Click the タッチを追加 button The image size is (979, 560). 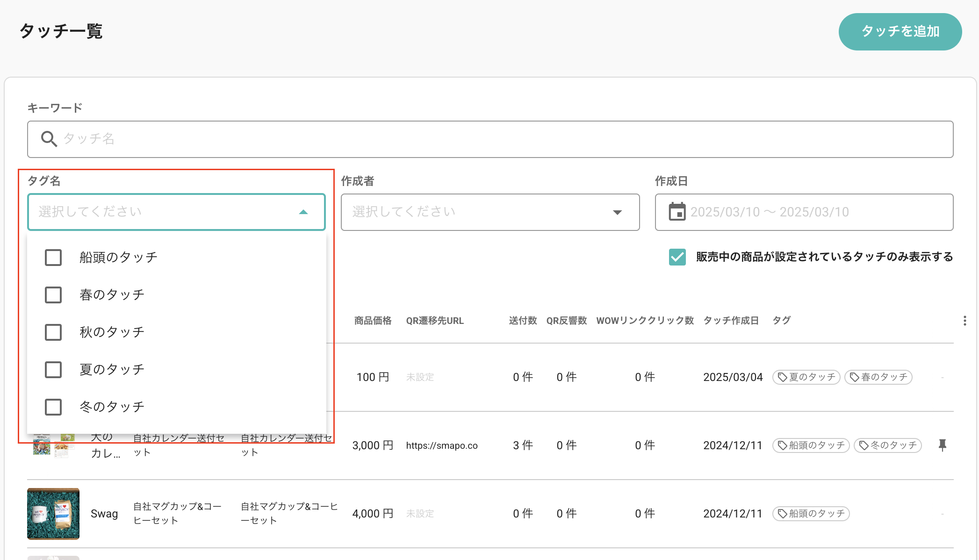[900, 32]
